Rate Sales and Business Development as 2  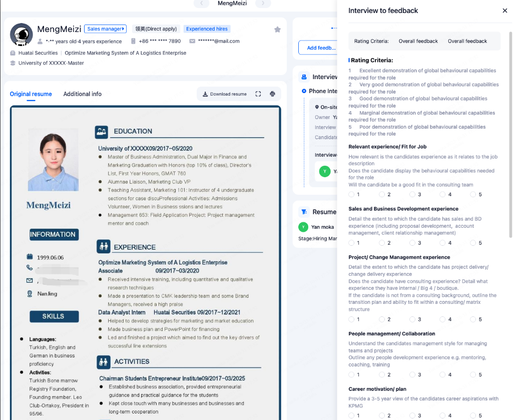[382, 243]
